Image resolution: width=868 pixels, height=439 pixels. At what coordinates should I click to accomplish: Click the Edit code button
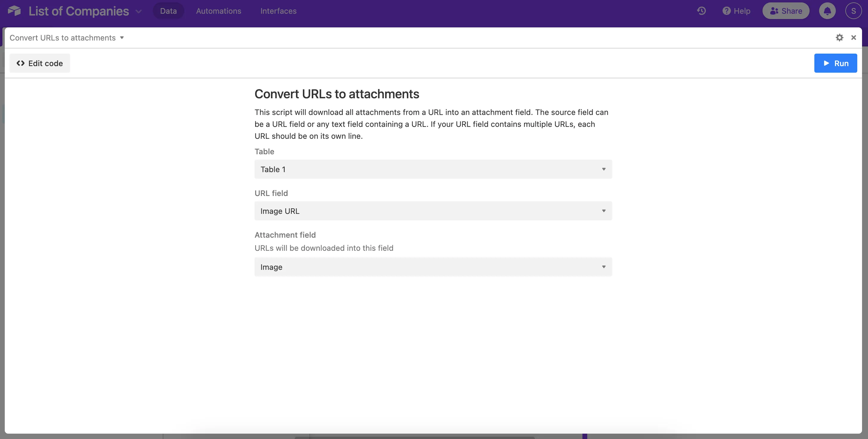click(40, 63)
